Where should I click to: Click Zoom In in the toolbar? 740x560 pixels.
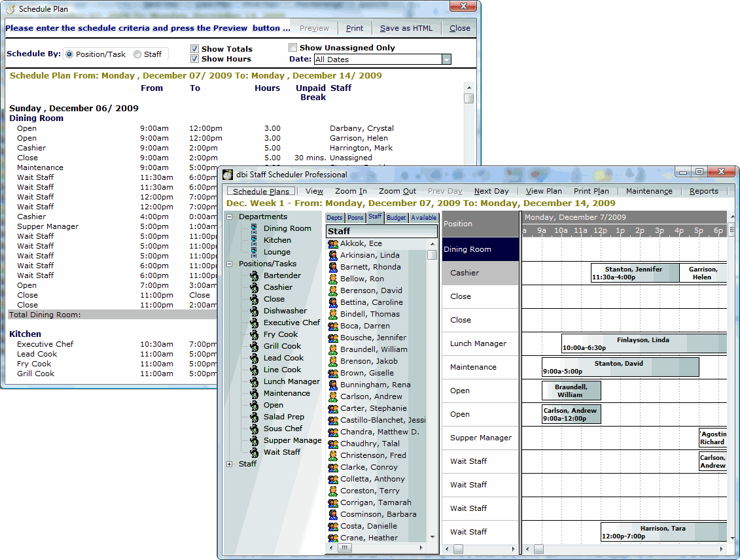[x=351, y=191]
